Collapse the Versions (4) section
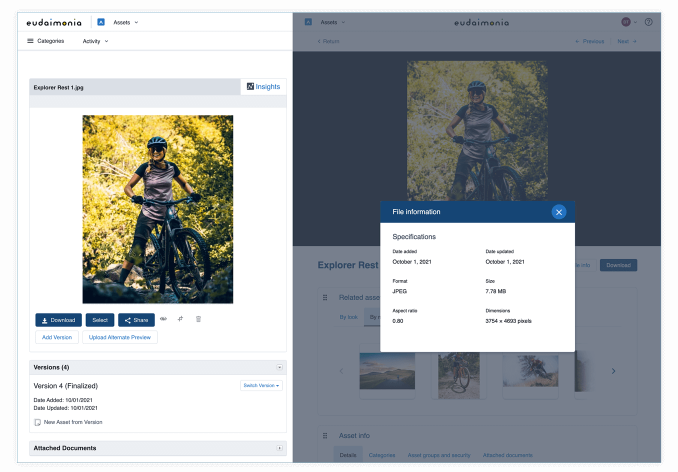Viewport: 678px width, 472px height. pos(279,367)
